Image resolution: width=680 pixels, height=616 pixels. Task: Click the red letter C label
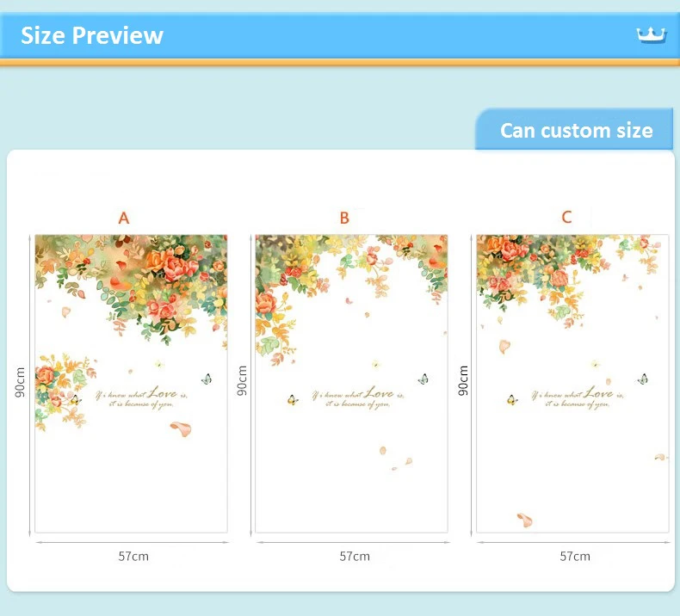[x=566, y=217]
